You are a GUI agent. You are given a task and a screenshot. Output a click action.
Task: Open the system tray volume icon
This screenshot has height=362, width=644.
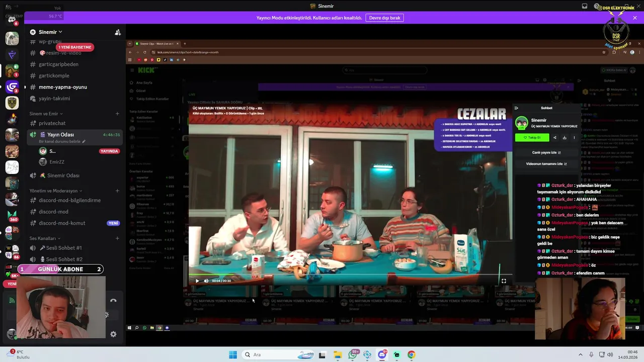point(610,355)
